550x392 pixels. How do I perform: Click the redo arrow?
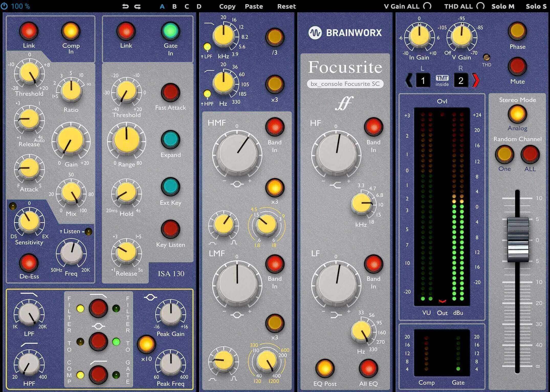coord(138,6)
